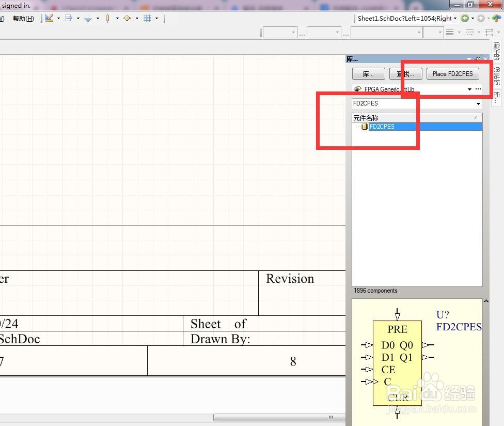Image resolution: width=504 pixels, height=426 pixels.
Task: Open the home page tree icon
Action: point(497,18)
